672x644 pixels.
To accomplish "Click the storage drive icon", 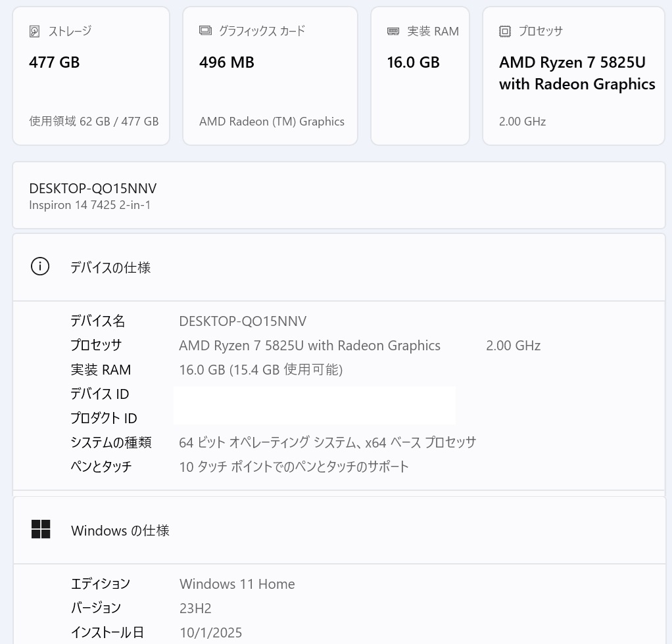I will pyautogui.click(x=35, y=31).
